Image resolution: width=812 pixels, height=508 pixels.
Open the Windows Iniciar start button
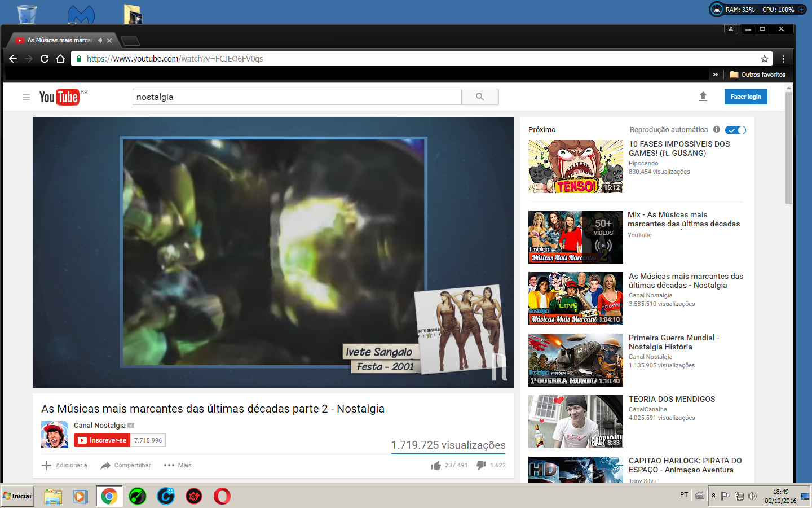(x=17, y=496)
